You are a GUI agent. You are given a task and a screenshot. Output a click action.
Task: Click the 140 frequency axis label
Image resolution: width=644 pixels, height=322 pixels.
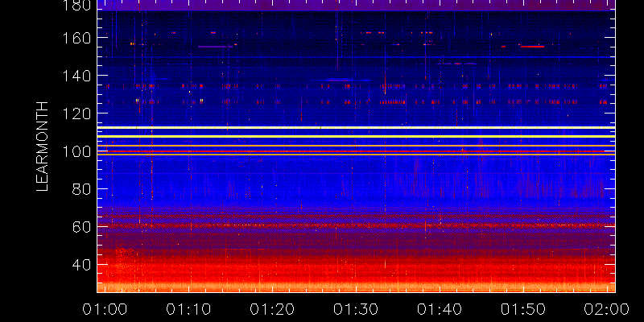(x=76, y=76)
